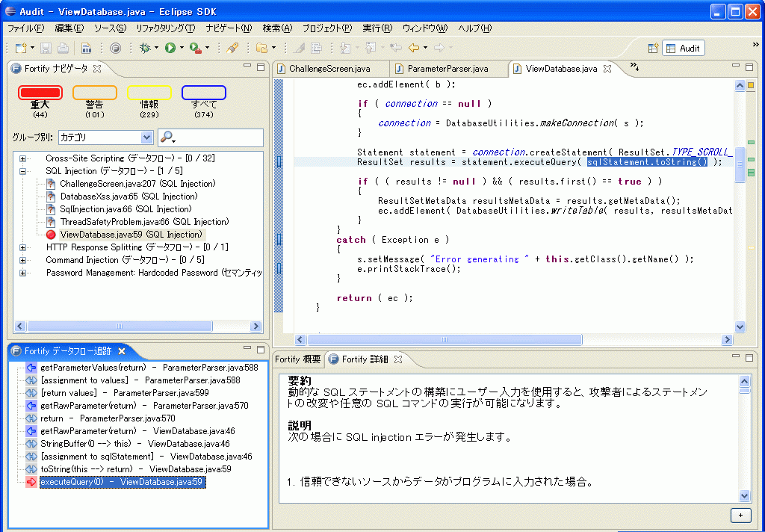Open the 編集 menu
765x532 pixels.
coord(69,28)
